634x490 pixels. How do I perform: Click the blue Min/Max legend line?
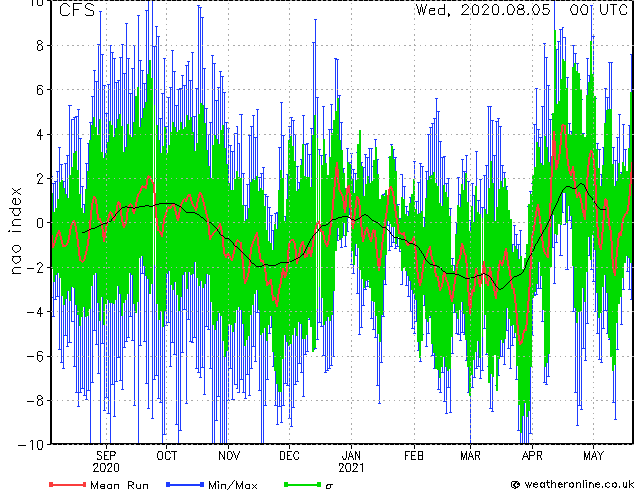[x=185, y=484]
